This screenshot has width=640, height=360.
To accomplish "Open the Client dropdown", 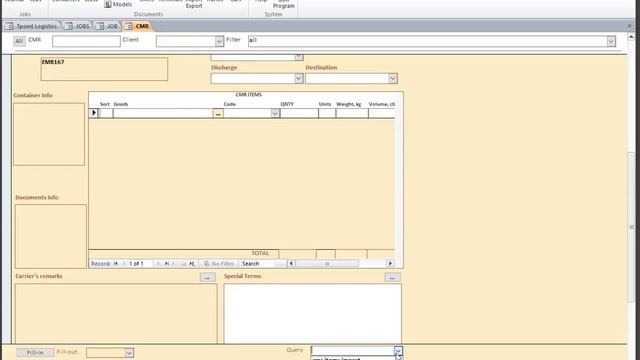I will 219,41.
